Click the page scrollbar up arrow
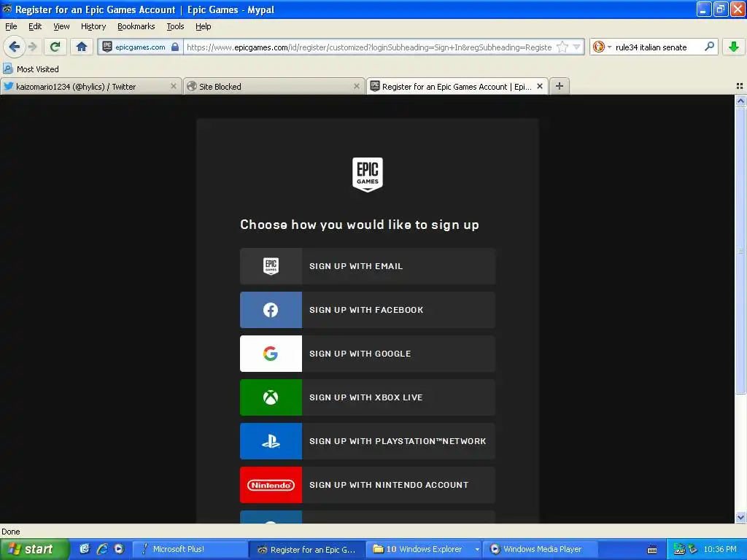747x560 pixels. pos(740,101)
